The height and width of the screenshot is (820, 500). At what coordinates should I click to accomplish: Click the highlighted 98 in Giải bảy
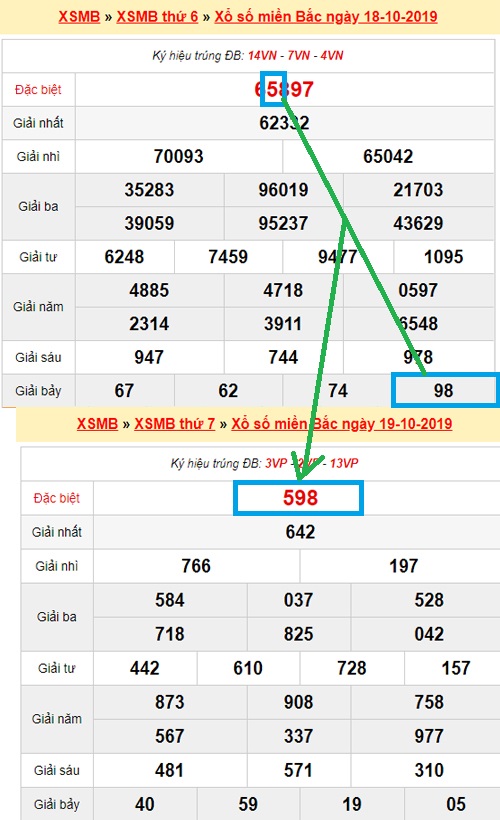444,391
